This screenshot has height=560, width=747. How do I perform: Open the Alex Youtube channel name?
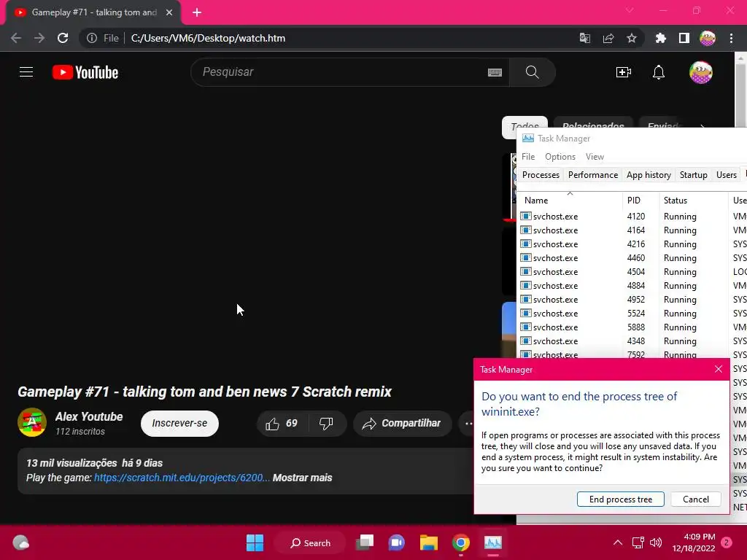88,416
